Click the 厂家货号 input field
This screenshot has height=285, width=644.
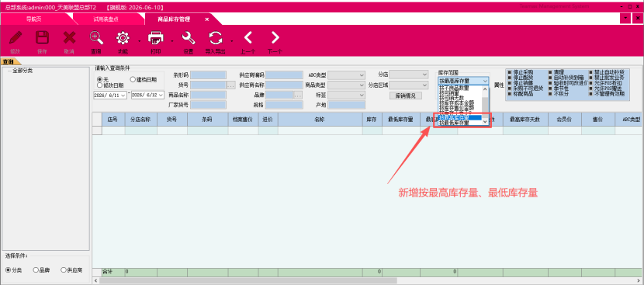click(208, 105)
